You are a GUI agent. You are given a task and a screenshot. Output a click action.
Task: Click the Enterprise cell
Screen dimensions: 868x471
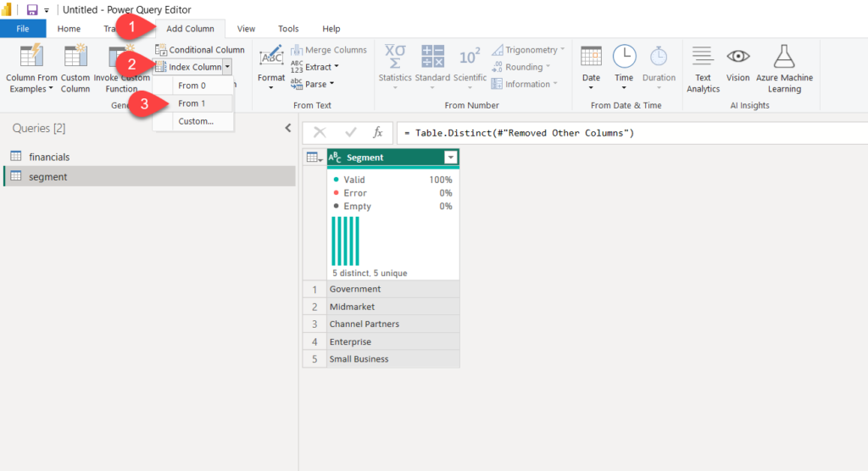393,341
